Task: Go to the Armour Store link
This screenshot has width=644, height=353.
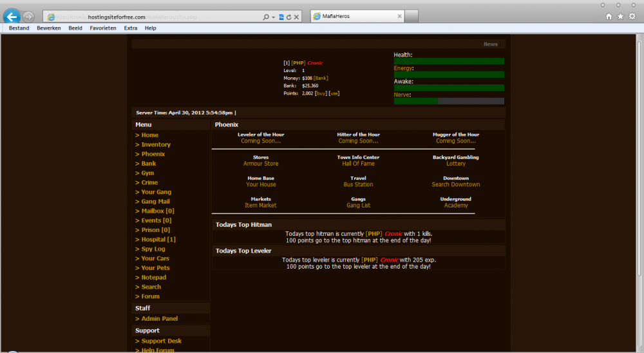Action: [x=261, y=164]
